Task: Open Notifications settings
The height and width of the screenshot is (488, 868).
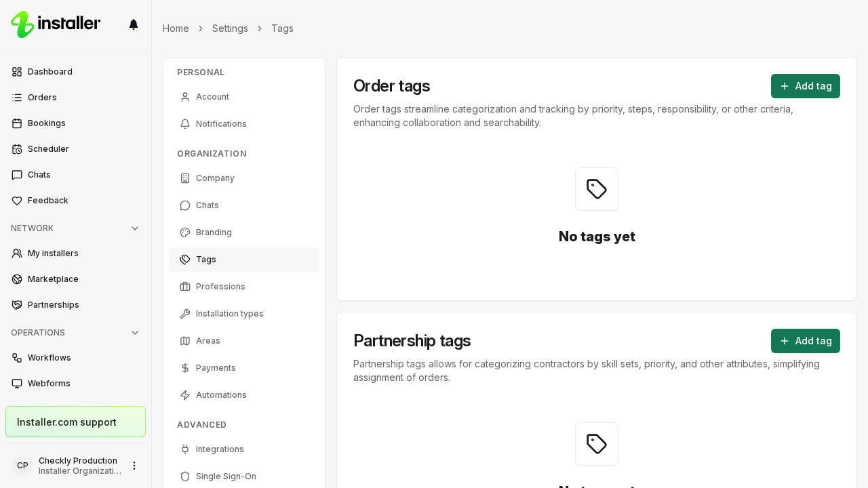Action: [x=244, y=124]
